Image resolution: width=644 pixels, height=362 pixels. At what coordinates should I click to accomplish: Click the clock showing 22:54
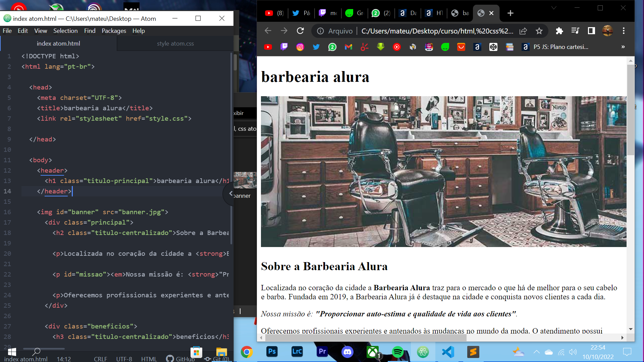pos(598,348)
